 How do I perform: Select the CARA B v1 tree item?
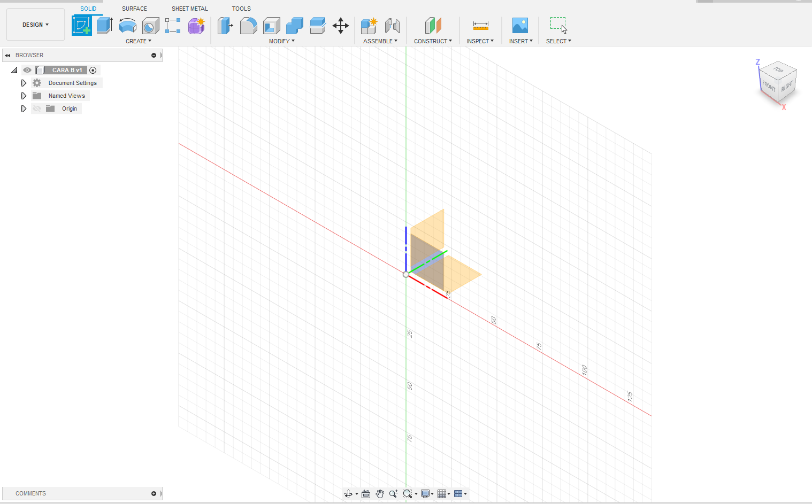click(67, 70)
